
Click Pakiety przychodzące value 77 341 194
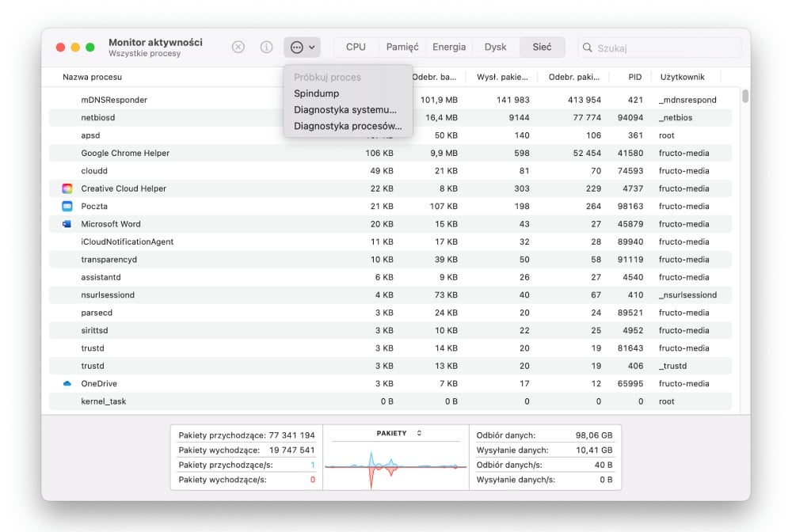coord(291,435)
